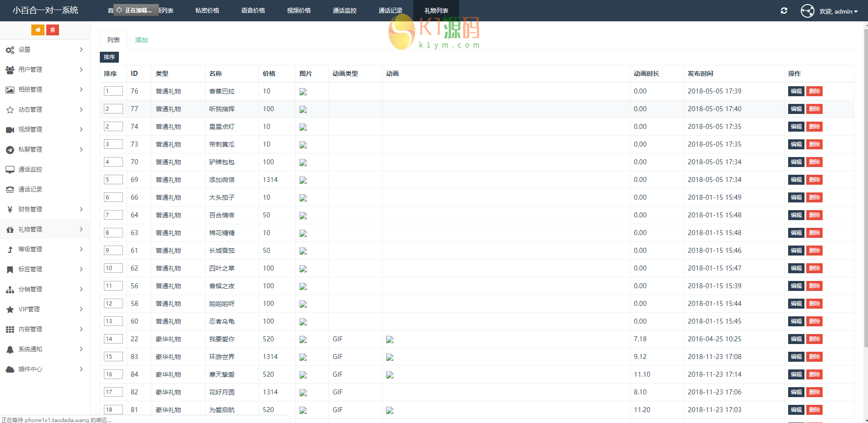
Task: Open 通话记录 phone icon in sidebar
Action: click(x=10, y=190)
